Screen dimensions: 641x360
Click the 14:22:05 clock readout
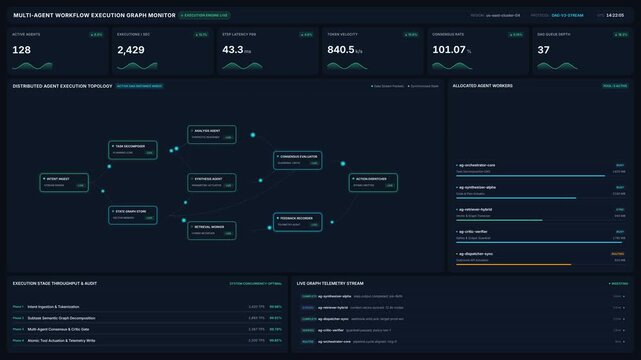click(615, 16)
